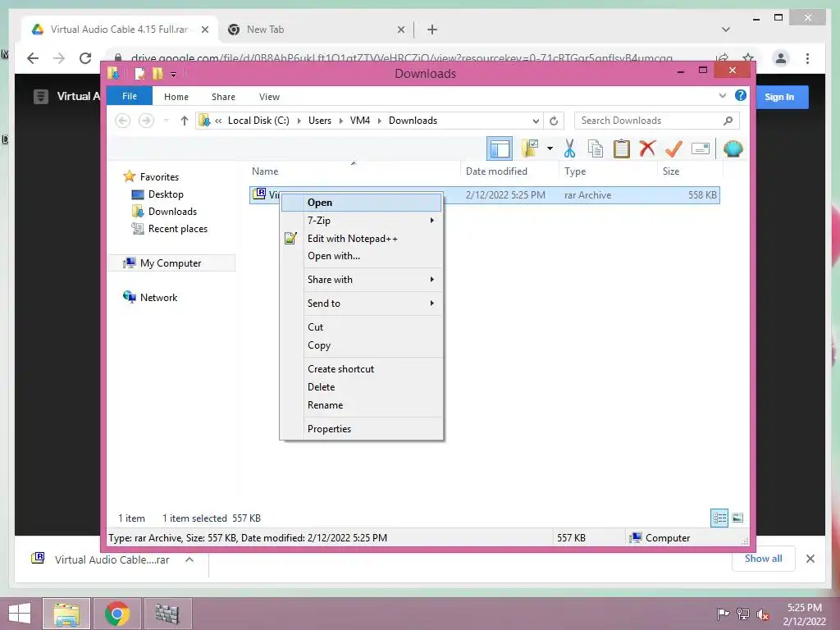Open the folder options dropdown arrow
840x630 pixels.
coord(550,148)
